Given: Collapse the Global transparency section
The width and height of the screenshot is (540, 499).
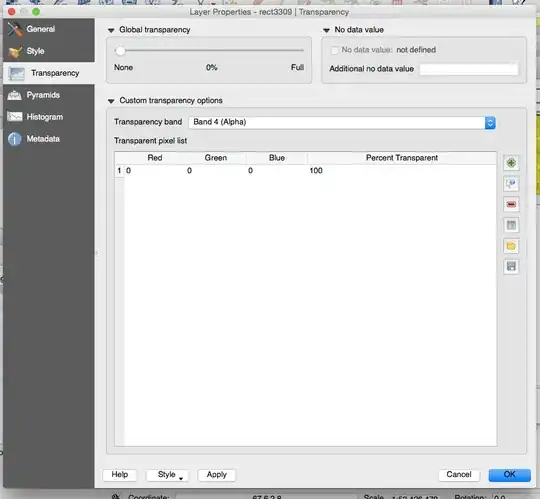Looking at the screenshot, I should coord(111,30).
